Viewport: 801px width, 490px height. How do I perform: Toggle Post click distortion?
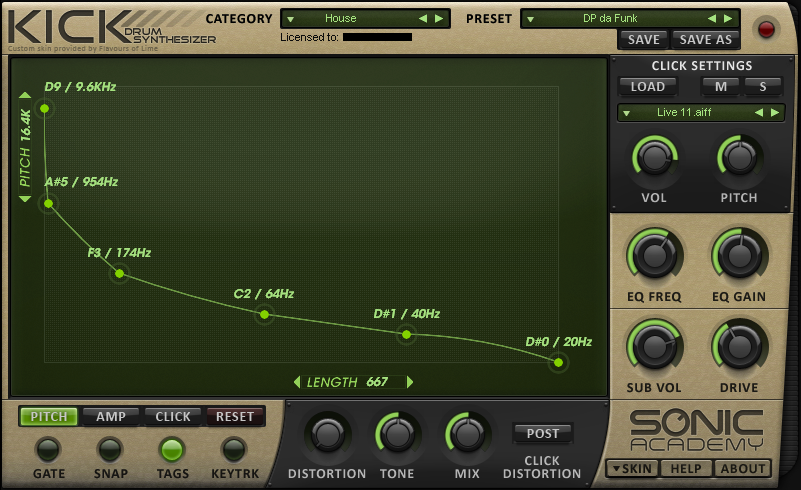pyautogui.click(x=543, y=433)
